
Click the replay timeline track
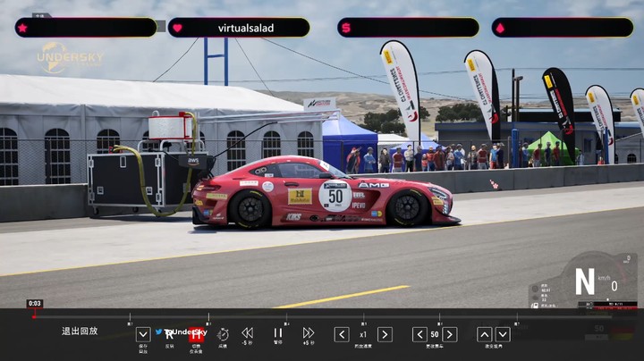[322, 316]
